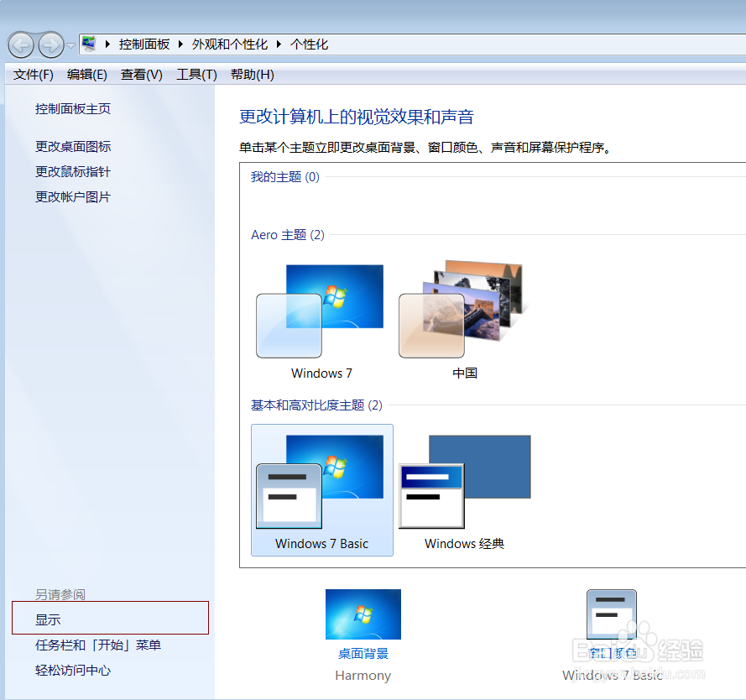Select the Windows 7 Aero theme
Image resolution: width=746 pixels, height=700 pixels.
coord(321,321)
